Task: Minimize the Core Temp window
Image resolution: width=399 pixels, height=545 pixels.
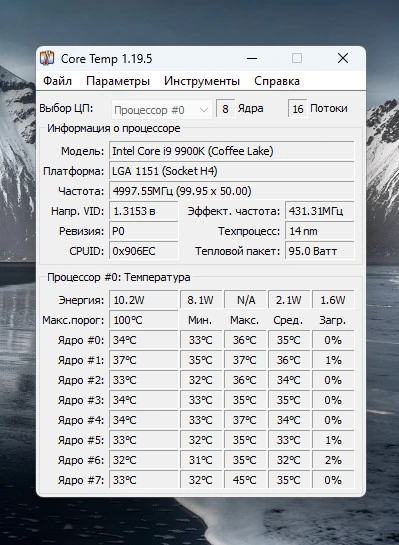Action: pos(252,58)
